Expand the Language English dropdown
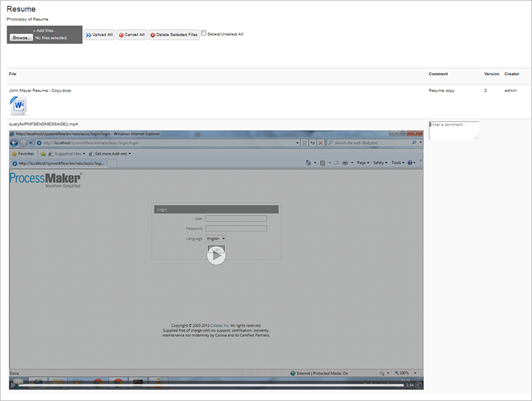 point(216,238)
